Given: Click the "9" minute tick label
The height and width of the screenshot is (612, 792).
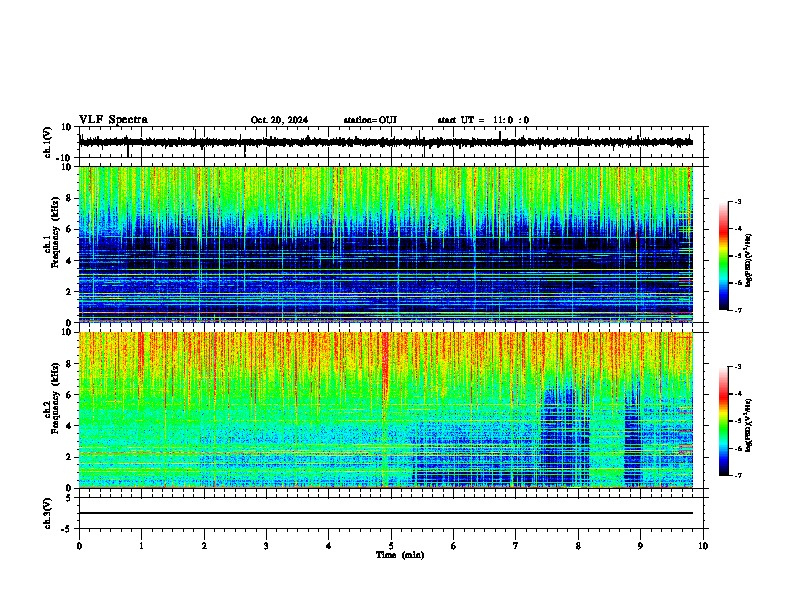Looking at the screenshot, I should click(640, 546).
